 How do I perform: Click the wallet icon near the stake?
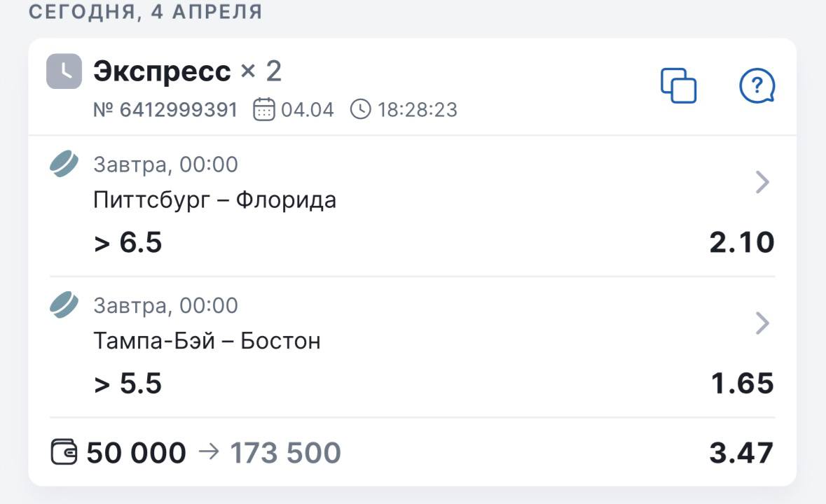[x=65, y=452]
